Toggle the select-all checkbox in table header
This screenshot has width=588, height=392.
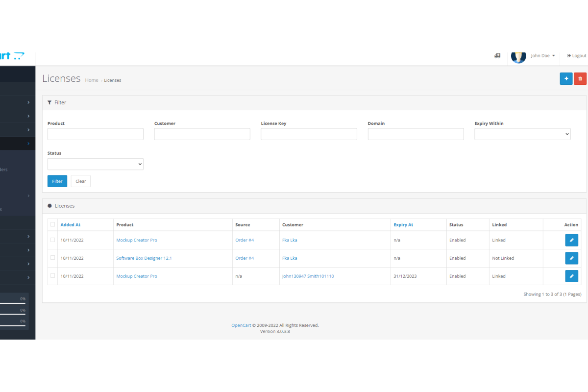(52, 224)
